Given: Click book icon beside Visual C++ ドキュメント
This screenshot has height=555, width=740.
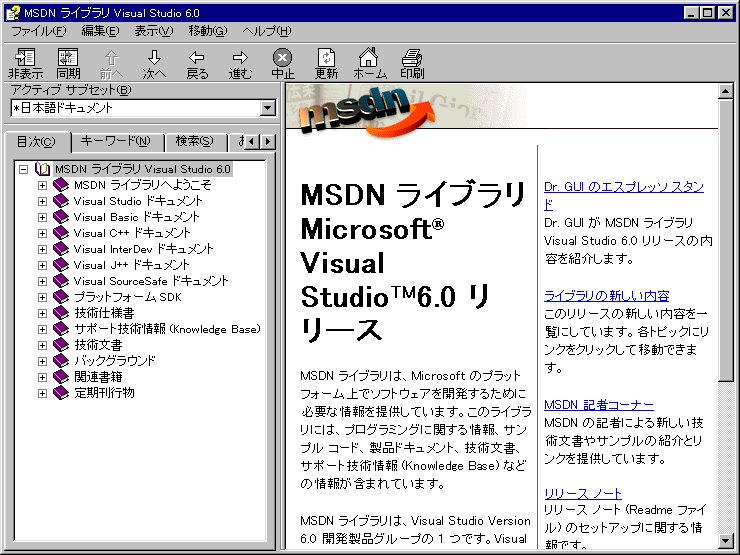Looking at the screenshot, I should (x=61, y=233).
